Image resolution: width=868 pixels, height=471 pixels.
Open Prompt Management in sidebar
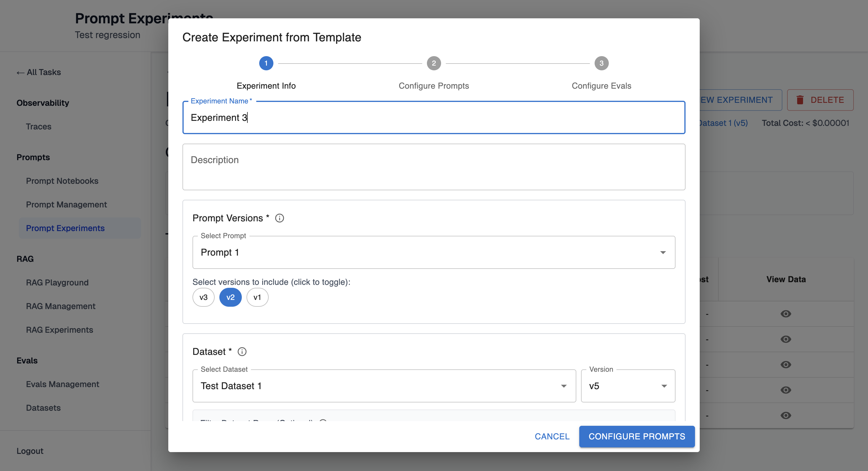click(x=66, y=205)
